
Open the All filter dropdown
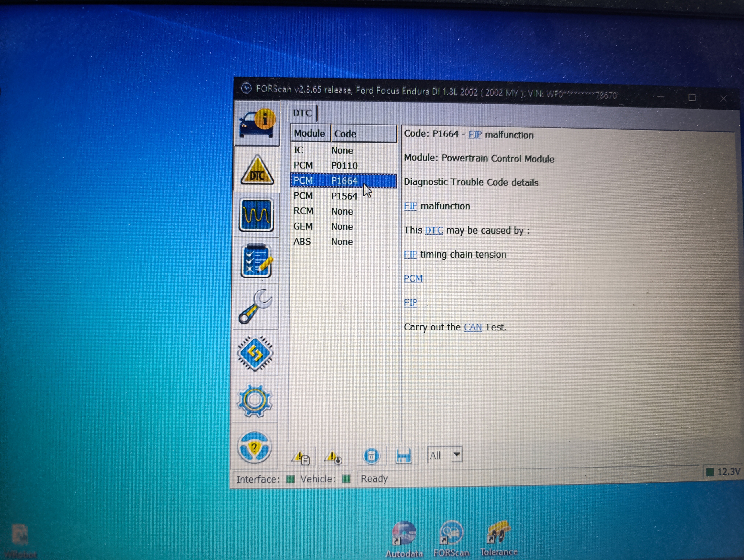[x=445, y=455]
